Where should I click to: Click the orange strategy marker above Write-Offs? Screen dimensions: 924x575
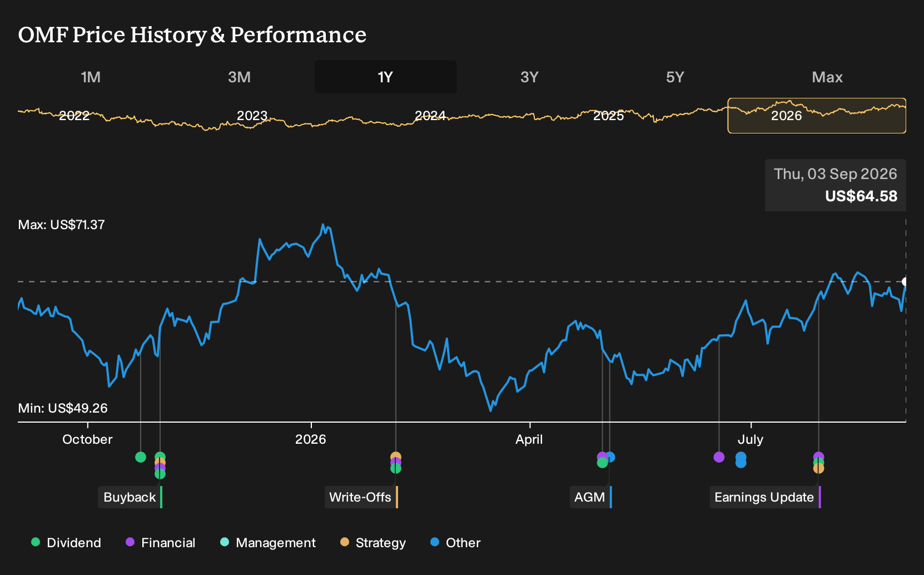click(x=396, y=456)
